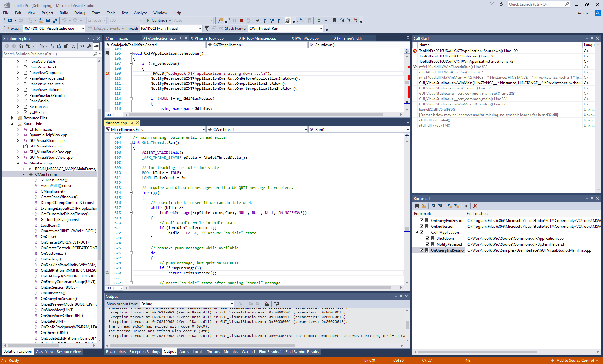Clear all bookmarks icon in main toolbar
The image size is (603, 364).
click(356, 20)
